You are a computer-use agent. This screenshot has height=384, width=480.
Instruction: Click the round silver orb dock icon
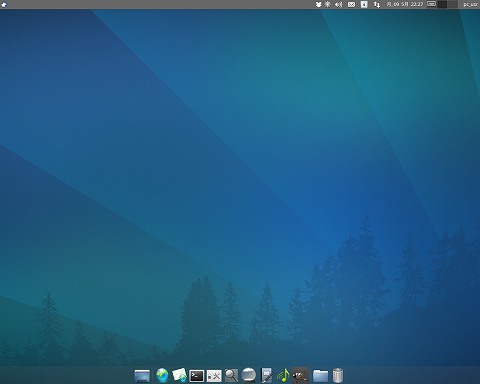pos(249,375)
